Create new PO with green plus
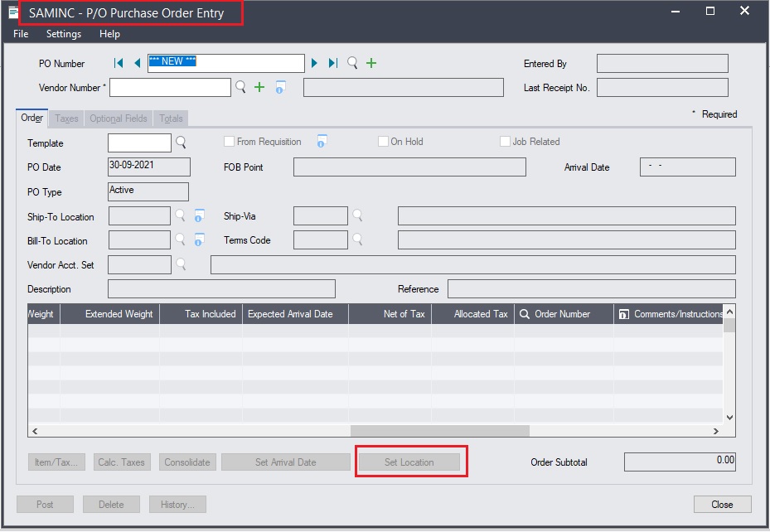The height and width of the screenshot is (532, 770). pyautogui.click(x=371, y=63)
